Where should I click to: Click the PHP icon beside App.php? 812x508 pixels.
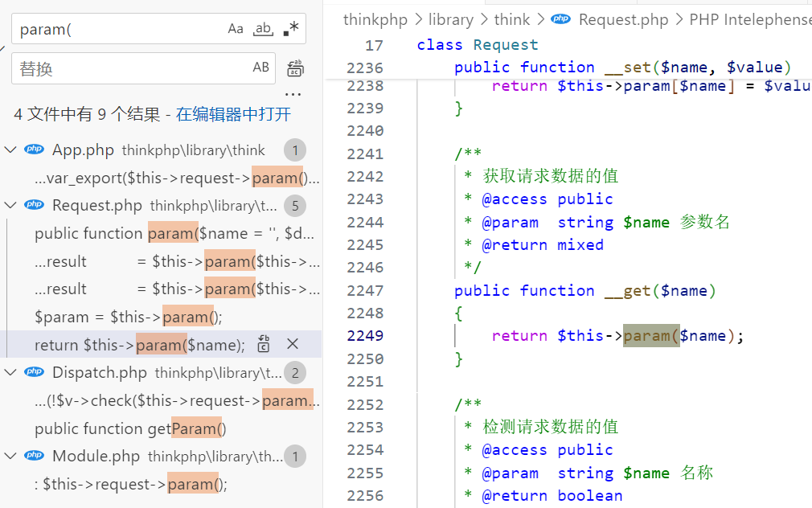tap(35, 150)
